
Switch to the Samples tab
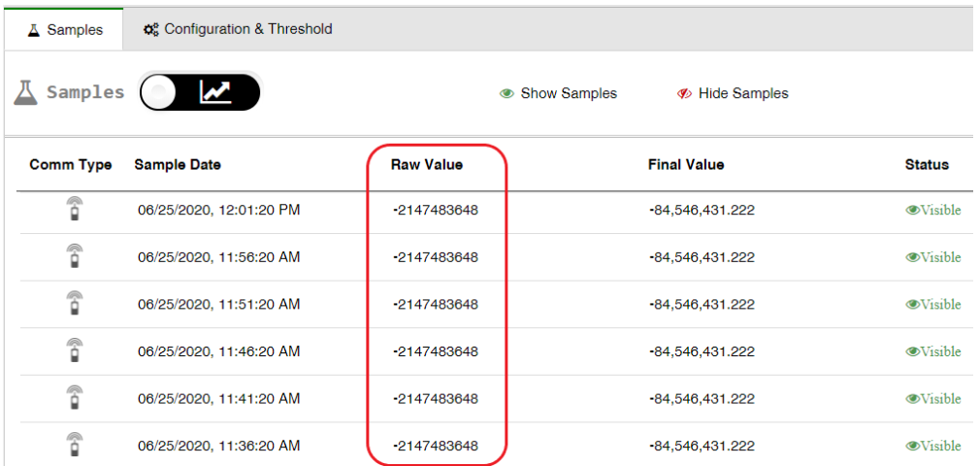pos(64,29)
